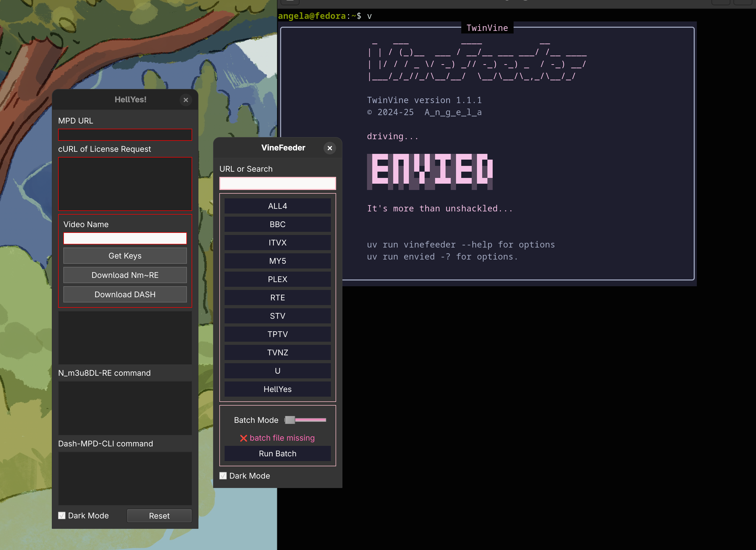Toggle Dark Mode in VineFeeder window

(223, 476)
